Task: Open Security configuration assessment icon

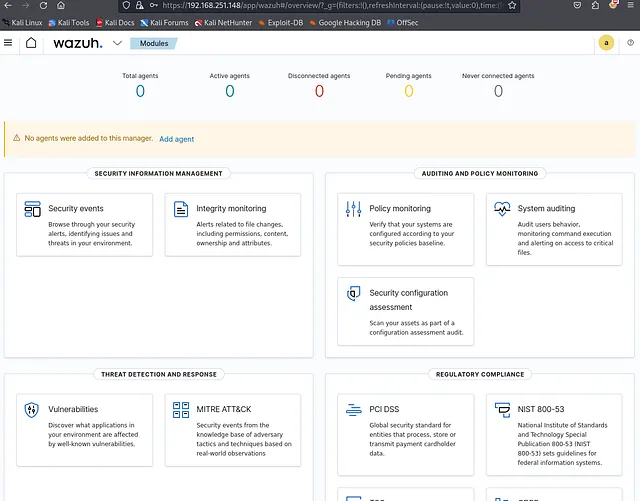Action: [353, 293]
